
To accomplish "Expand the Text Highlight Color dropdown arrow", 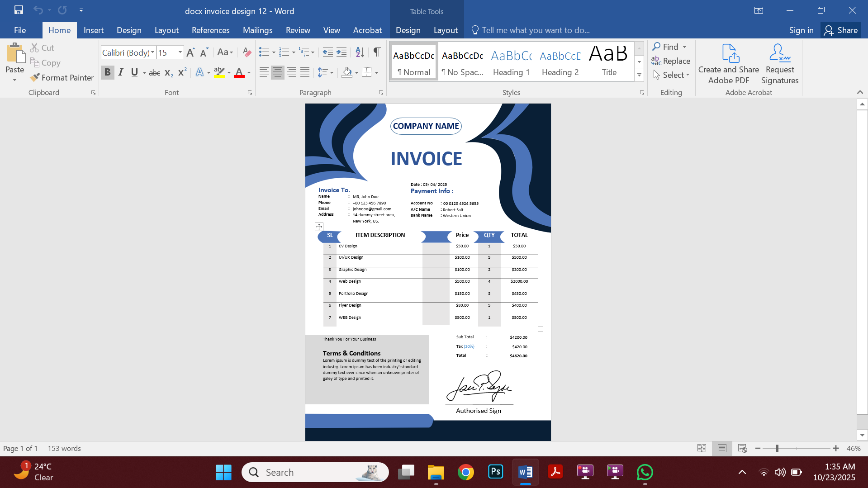I will point(228,73).
